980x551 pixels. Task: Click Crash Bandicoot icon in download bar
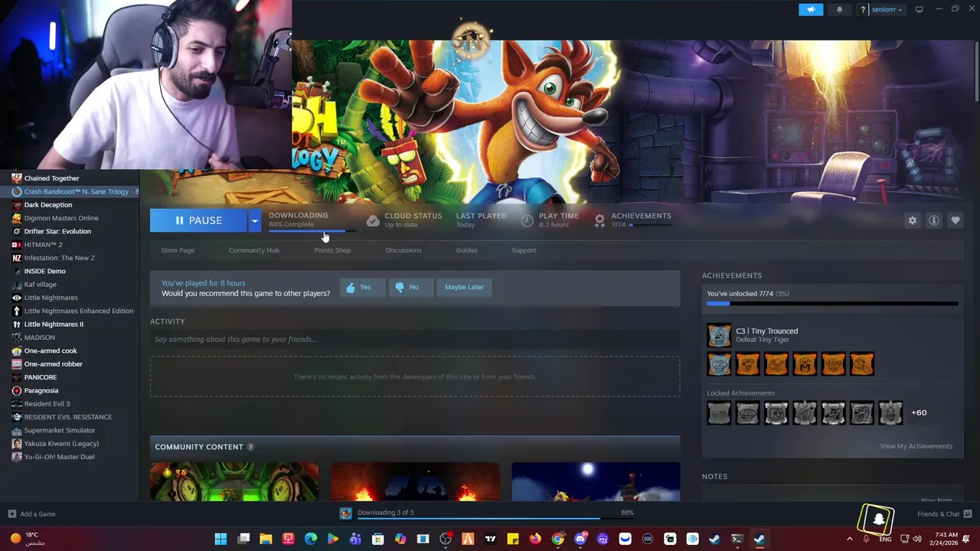(x=345, y=513)
